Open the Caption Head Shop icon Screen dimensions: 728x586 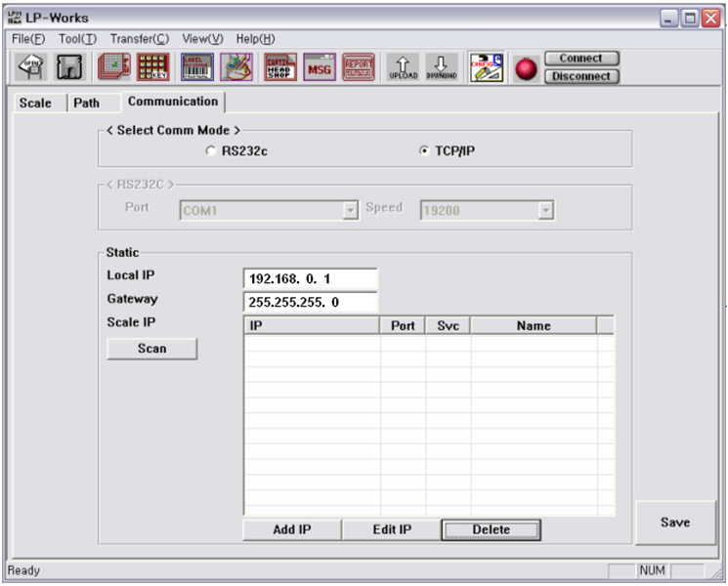click(x=280, y=67)
